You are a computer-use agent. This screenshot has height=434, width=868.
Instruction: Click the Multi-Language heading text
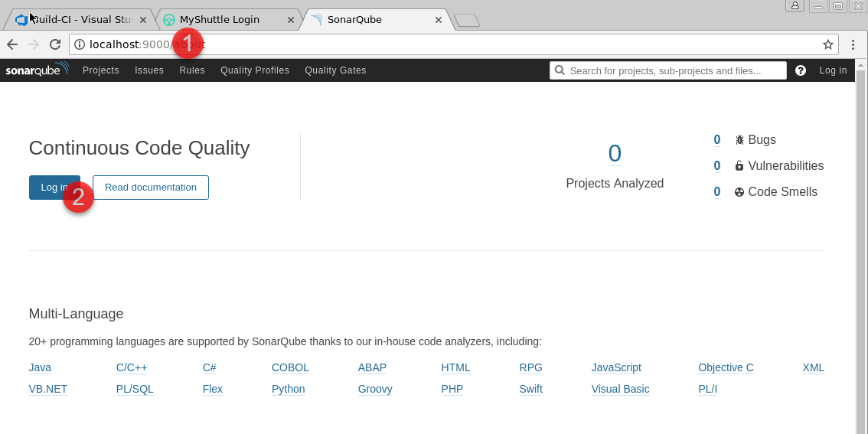pyautogui.click(x=76, y=314)
